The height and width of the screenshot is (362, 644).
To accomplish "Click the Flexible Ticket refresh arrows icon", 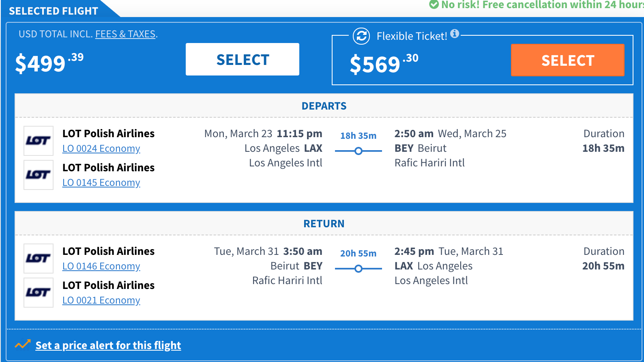I will tap(361, 36).
